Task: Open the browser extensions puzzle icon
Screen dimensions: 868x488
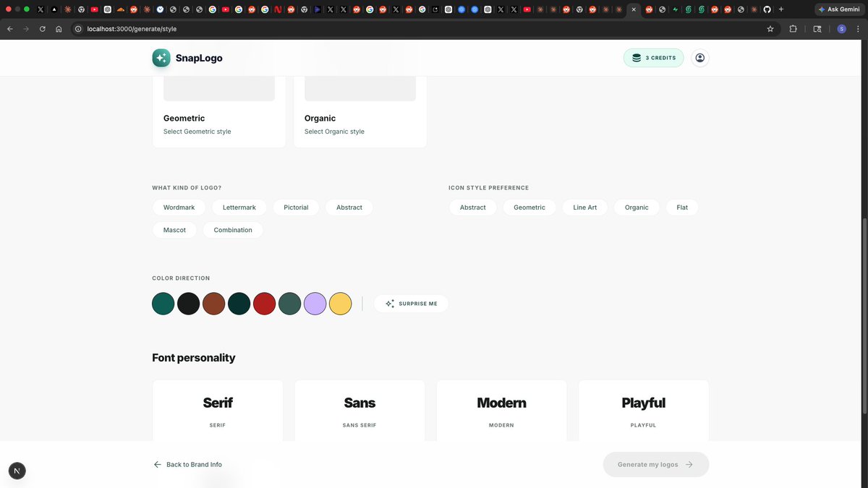Action: click(793, 29)
